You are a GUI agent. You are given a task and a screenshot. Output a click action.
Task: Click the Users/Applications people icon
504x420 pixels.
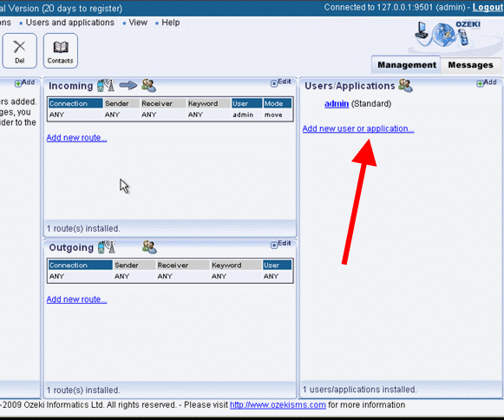405,86
